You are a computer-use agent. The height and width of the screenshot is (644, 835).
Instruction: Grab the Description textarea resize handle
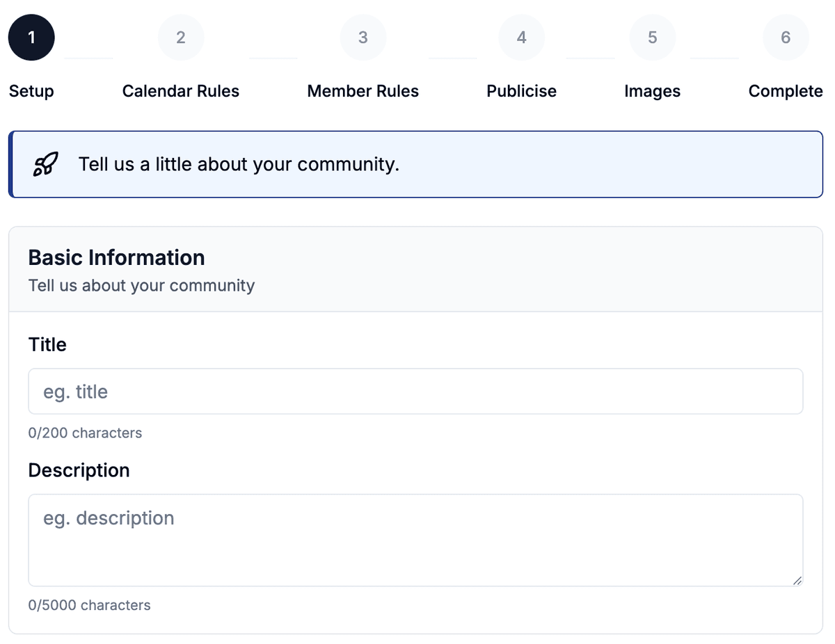coord(797,580)
